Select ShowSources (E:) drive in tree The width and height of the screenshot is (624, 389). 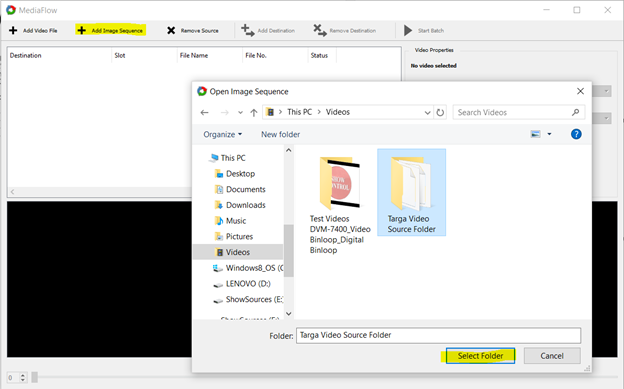248,299
